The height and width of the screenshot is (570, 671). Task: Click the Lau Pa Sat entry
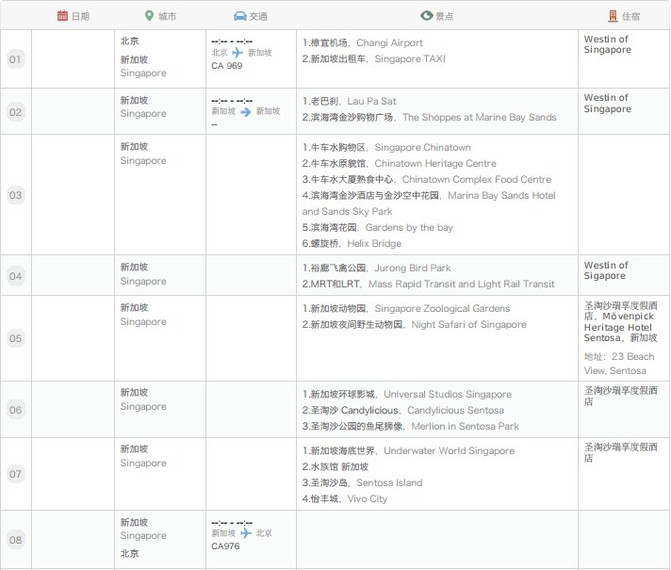(x=349, y=101)
